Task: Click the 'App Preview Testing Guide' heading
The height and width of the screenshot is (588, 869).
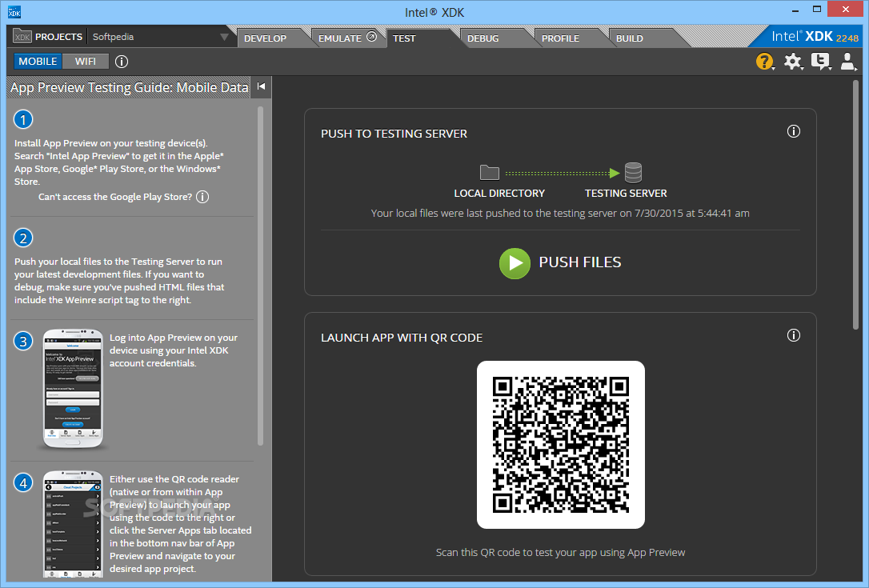Action: tap(129, 87)
